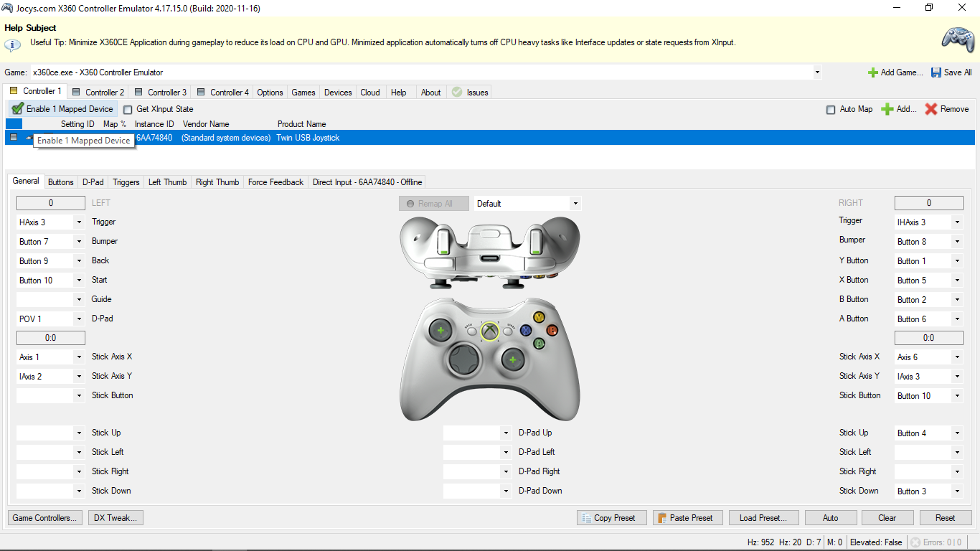Click the info icon beside the Useful Tip

pyautogui.click(x=12, y=44)
